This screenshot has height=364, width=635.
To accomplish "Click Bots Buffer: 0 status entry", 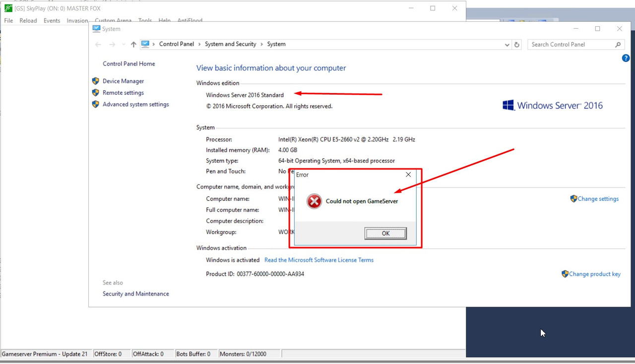I will coord(193,354).
